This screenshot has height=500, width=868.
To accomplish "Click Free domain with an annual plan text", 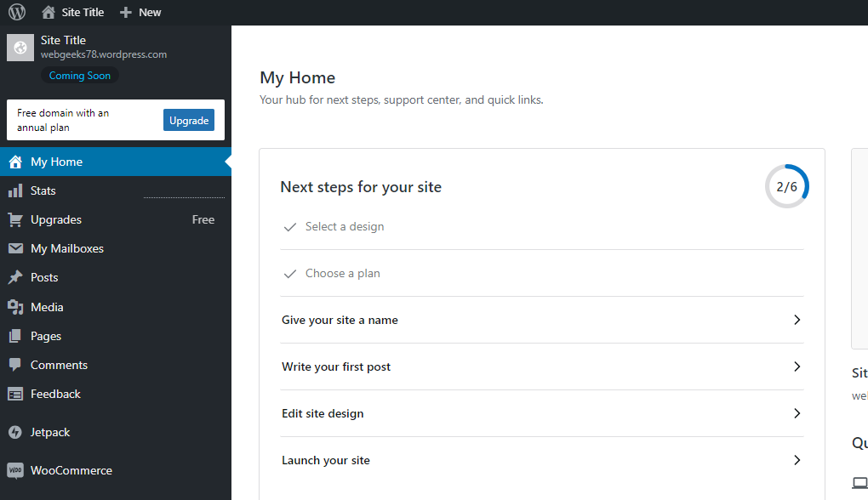I will click(x=63, y=120).
